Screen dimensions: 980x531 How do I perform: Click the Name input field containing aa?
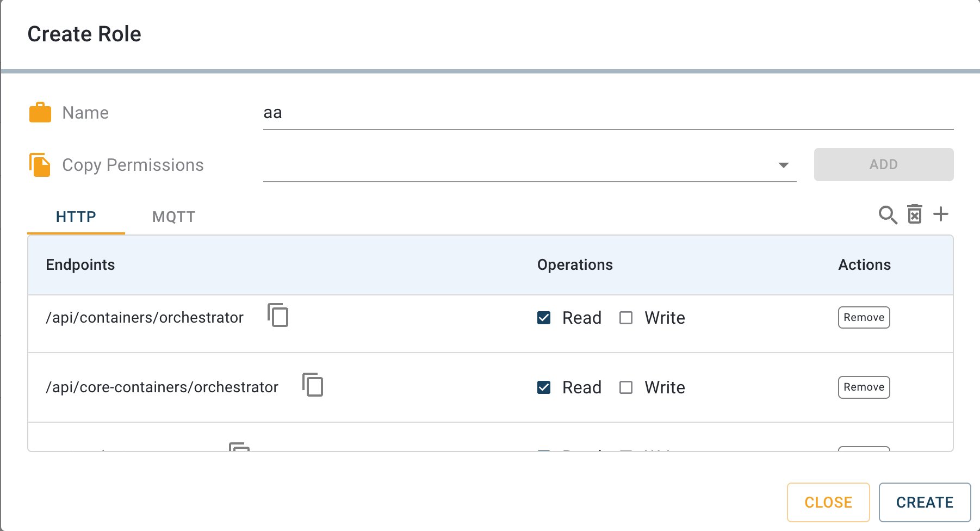click(607, 113)
